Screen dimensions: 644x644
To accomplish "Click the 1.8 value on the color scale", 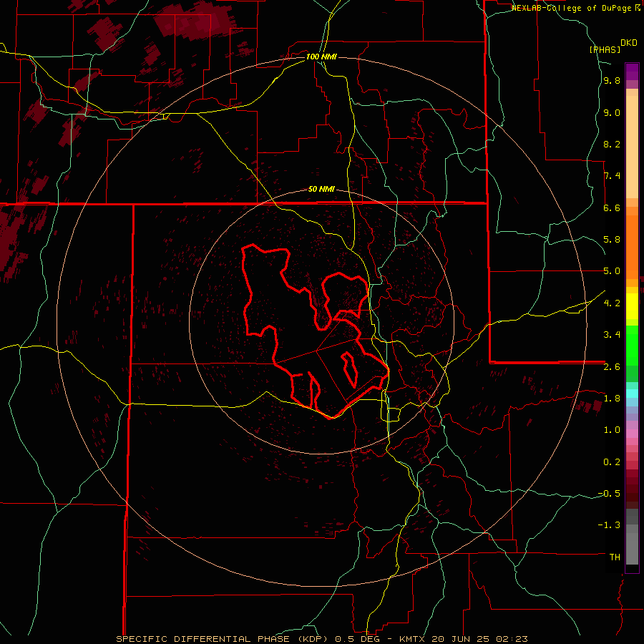I will (x=612, y=399).
